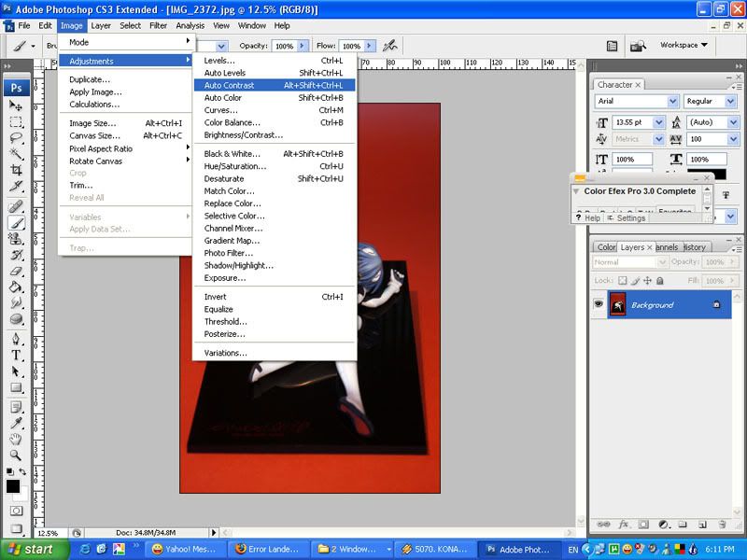Open the tracking dropdown showing 100
The image size is (747, 560).
733,139
